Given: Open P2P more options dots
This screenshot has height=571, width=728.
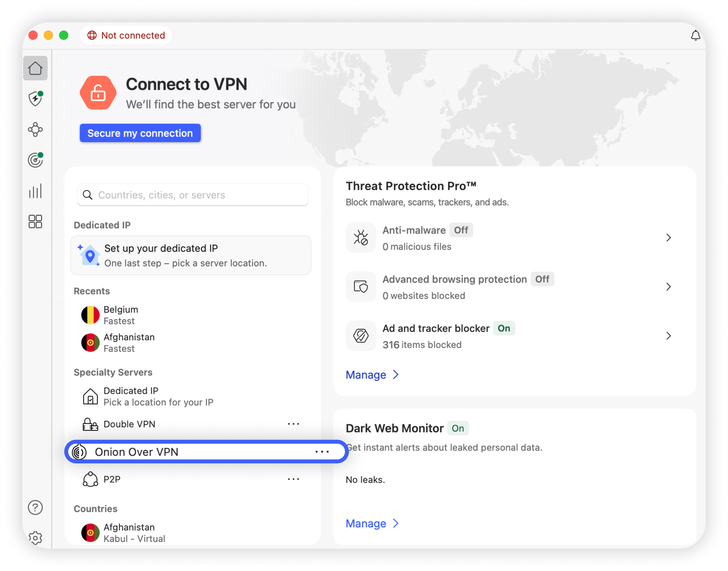Looking at the screenshot, I should tap(293, 479).
